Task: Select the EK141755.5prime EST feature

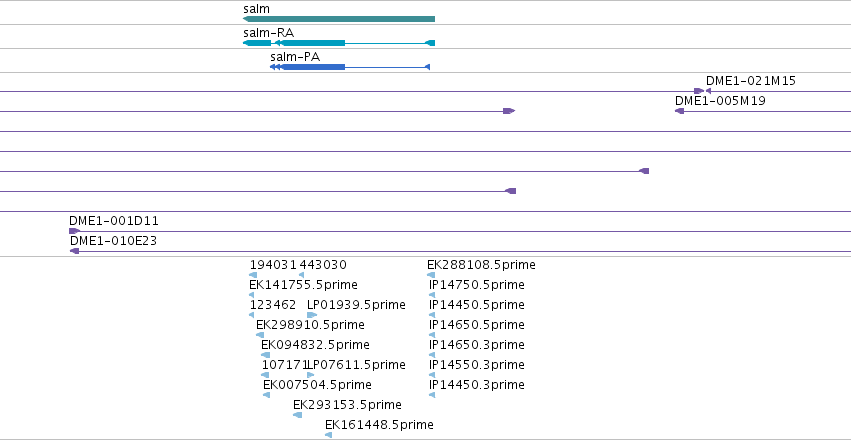Action: click(x=252, y=295)
